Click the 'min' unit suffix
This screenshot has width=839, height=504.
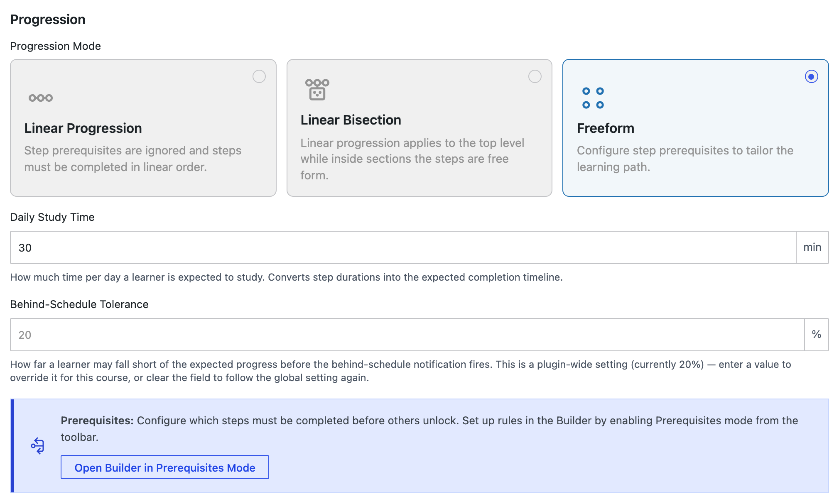point(812,247)
